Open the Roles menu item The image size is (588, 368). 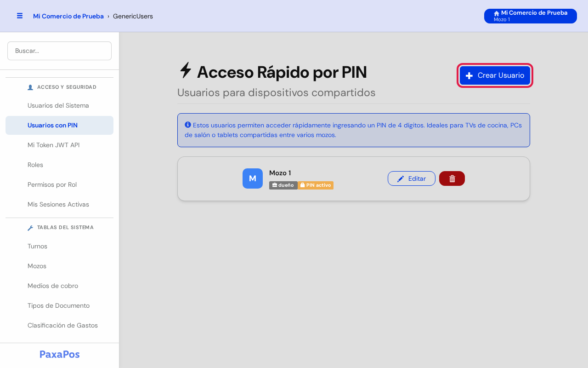(59, 165)
